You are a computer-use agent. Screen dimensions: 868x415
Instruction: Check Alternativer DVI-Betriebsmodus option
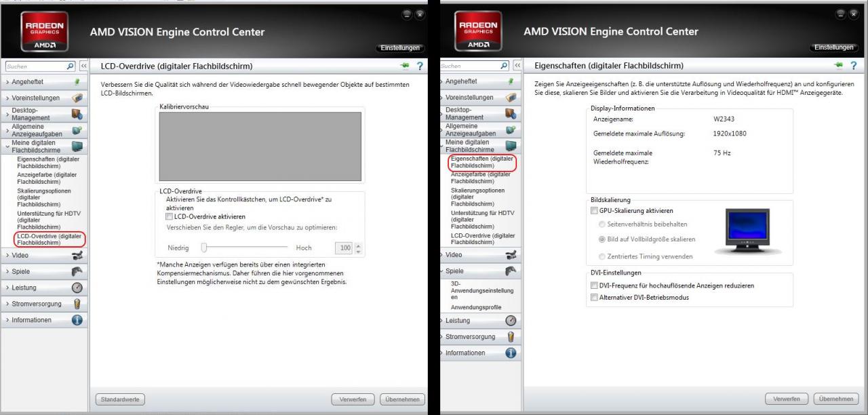(x=595, y=298)
